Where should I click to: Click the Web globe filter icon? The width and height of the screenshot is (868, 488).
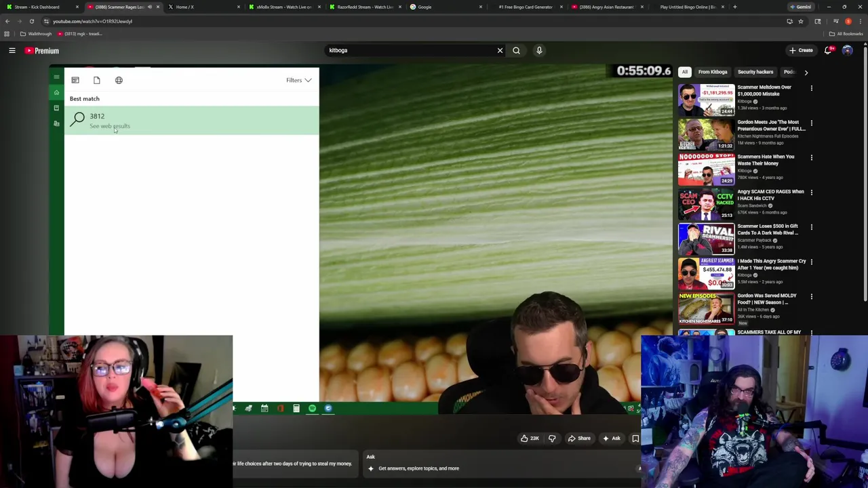tap(119, 80)
